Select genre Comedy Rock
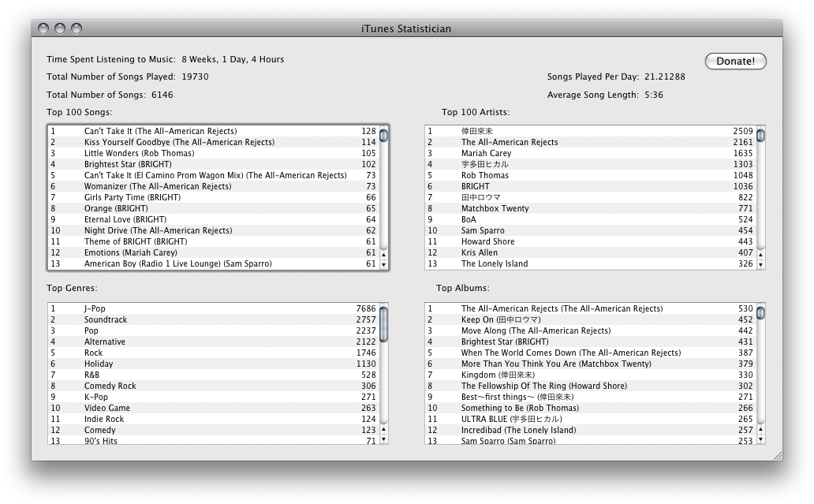The width and height of the screenshot is (814, 504). [214, 386]
